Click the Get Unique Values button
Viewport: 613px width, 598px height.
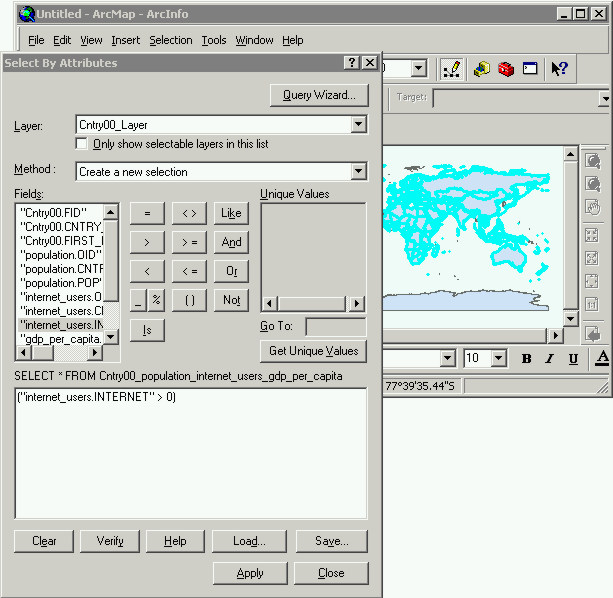click(313, 351)
